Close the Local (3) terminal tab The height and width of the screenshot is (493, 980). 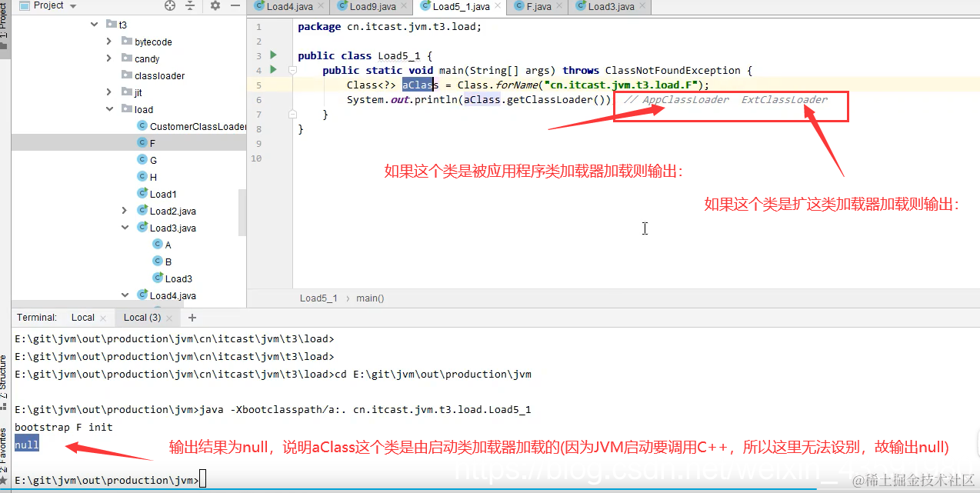click(x=170, y=318)
